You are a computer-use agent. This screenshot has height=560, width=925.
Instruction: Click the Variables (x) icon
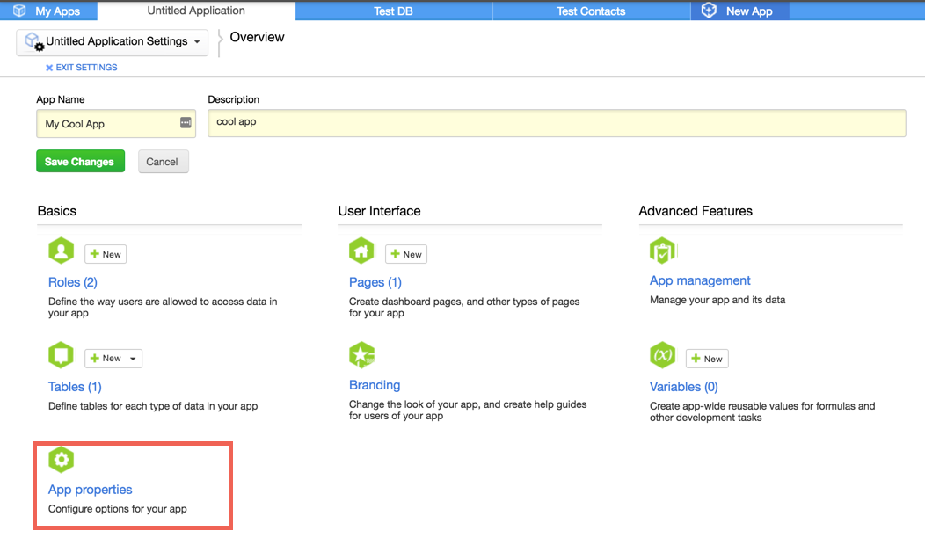[x=663, y=354]
